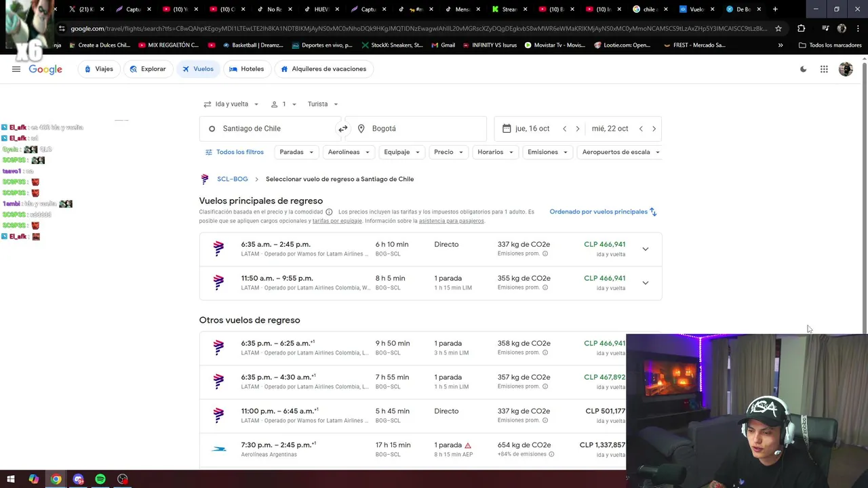Image resolution: width=868 pixels, height=488 pixels.
Task: Open 'asistencia para pasajeros' link
Action: (451, 221)
